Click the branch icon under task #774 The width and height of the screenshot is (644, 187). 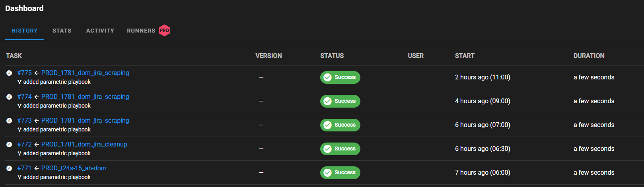pyautogui.click(x=19, y=106)
